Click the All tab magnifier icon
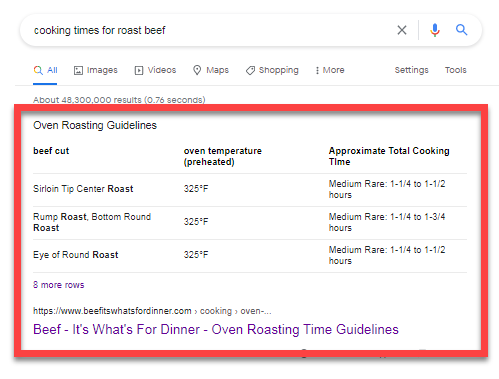 coord(38,70)
